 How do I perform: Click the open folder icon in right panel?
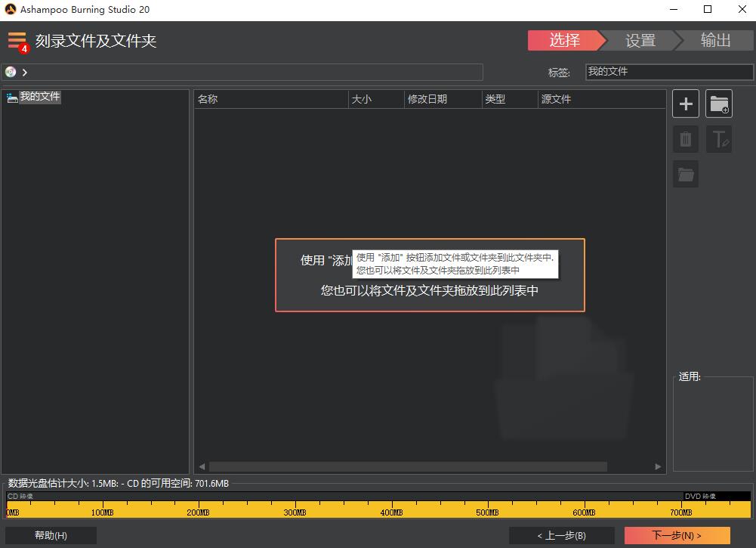685,174
